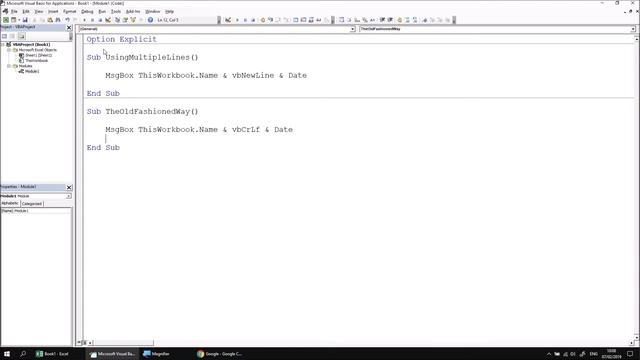Viewport: 640px width, 360px height.
Task: Select ThisWorkbook in project tree
Action: pos(36,60)
